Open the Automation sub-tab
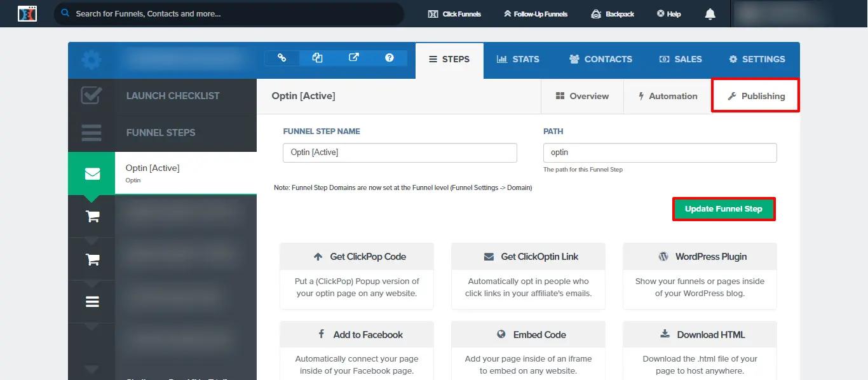 pos(668,96)
